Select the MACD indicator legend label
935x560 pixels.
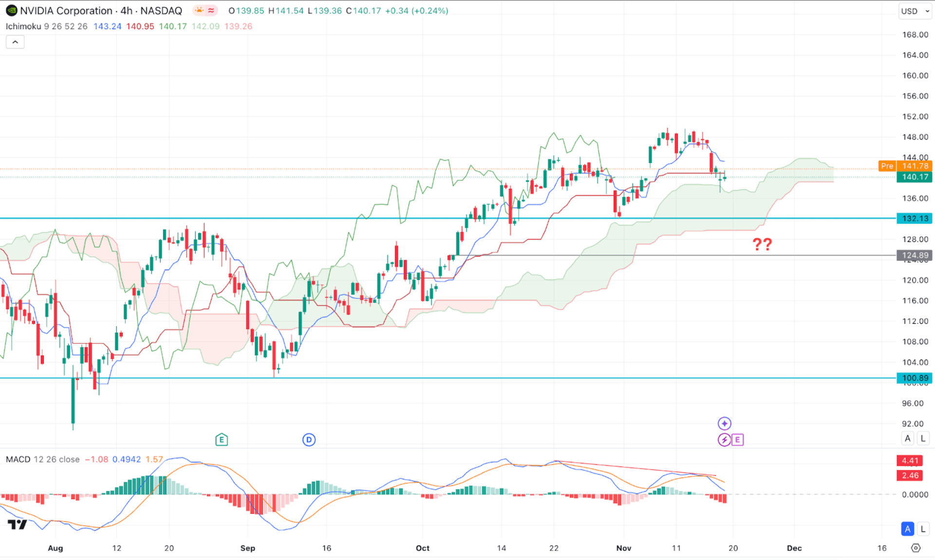(18, 459)
